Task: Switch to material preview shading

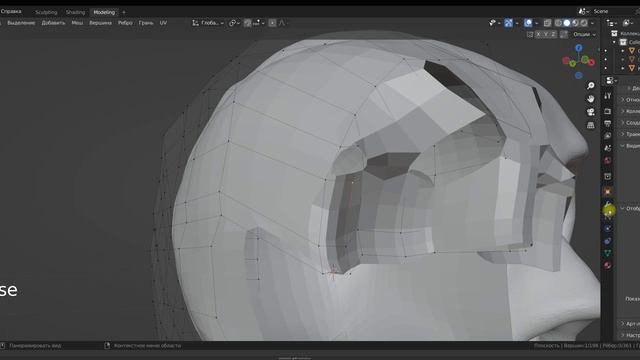Action: (x=575, y=23)
